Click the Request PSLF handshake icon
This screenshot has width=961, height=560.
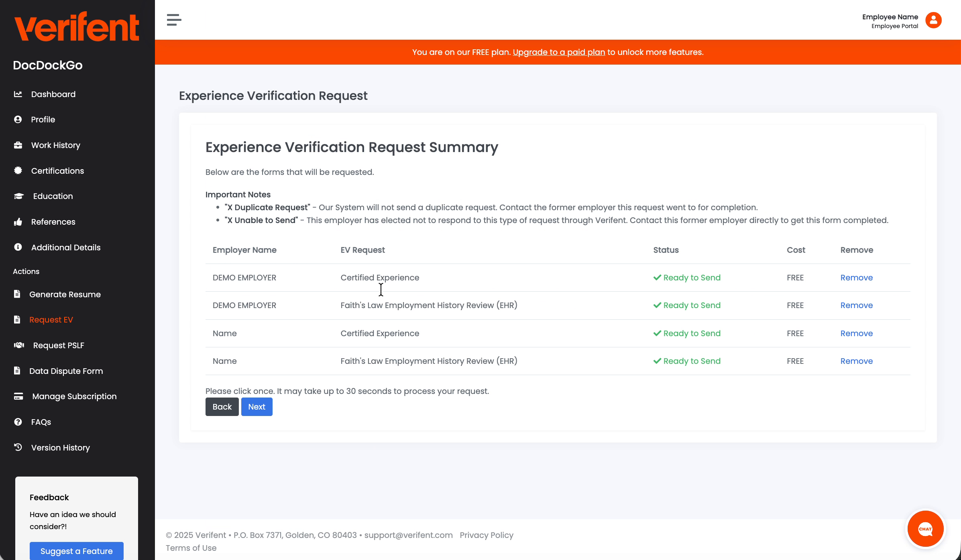coord(19,345)
